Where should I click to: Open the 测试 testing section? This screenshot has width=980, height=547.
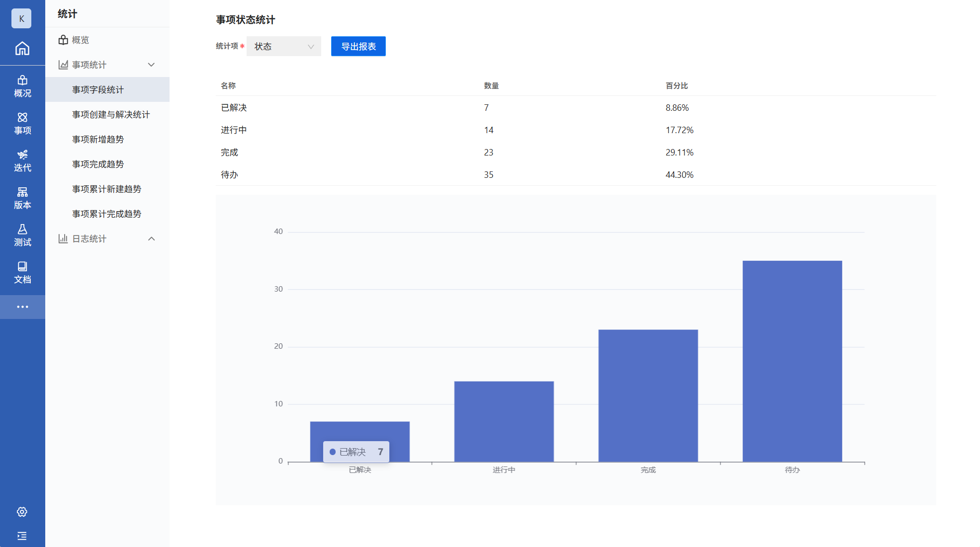tap(22, 235)
